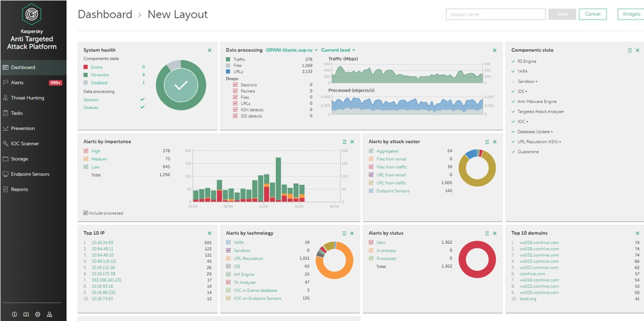
Task: Toggle the High importance checkbox
Action: (x=86, y=151)
